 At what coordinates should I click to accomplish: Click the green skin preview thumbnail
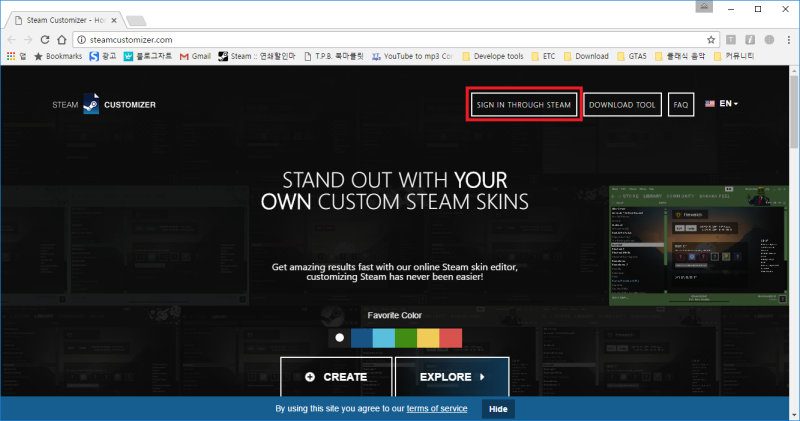point(698,245)
